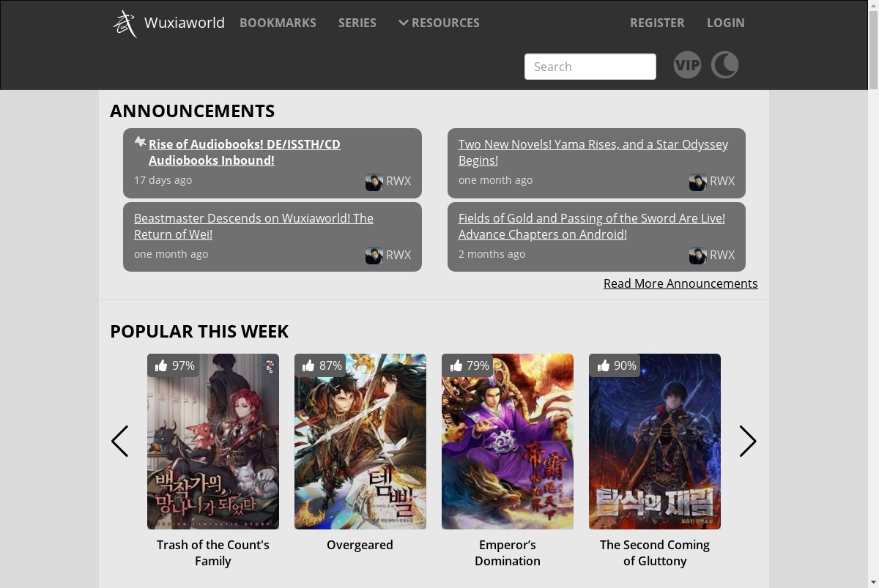
Task: Click RWX avatar on Two New Novels announcement
Action: [697, 182]
